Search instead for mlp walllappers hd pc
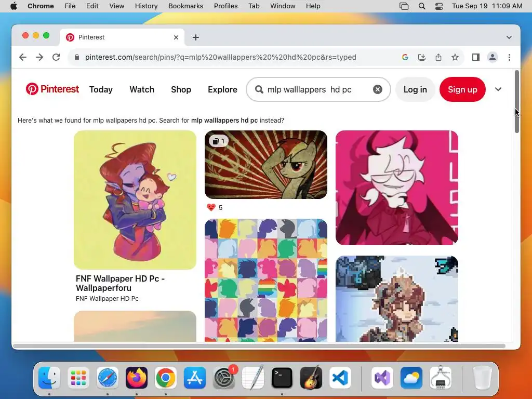 [x=224, y=121]
